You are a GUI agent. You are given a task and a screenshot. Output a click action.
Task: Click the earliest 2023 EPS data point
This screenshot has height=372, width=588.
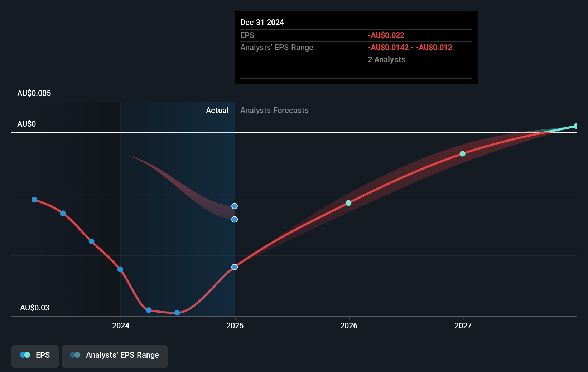point(34,200)
